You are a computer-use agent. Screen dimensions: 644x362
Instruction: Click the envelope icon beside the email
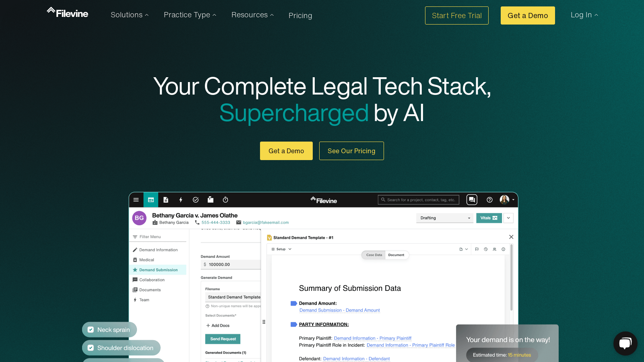click(x=239, y=222)
